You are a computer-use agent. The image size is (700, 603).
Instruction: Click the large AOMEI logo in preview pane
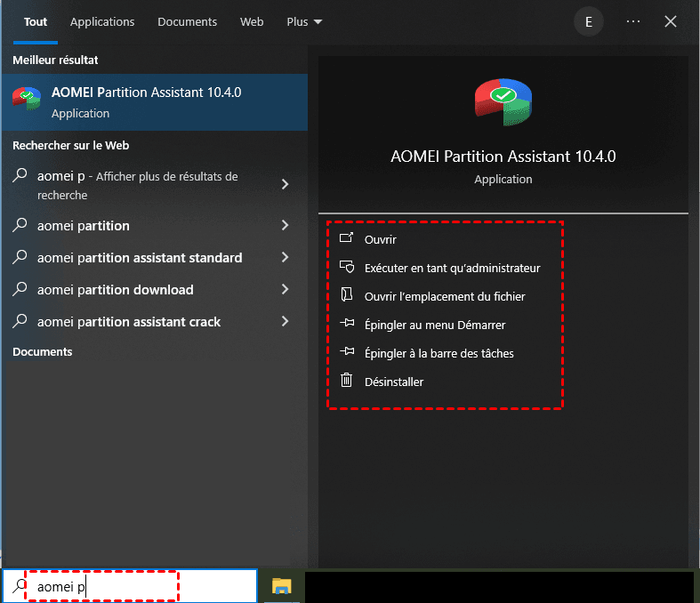(x=503, y=102)
